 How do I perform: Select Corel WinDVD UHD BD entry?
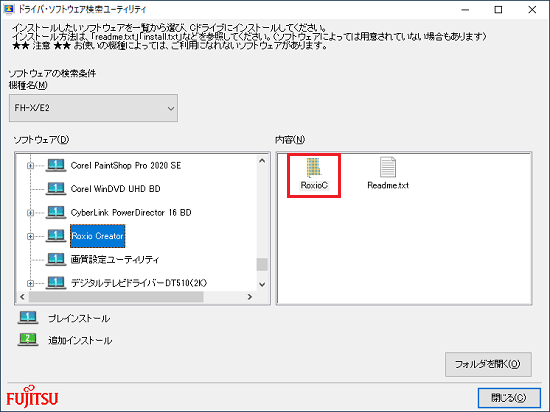tap(115, 189)
